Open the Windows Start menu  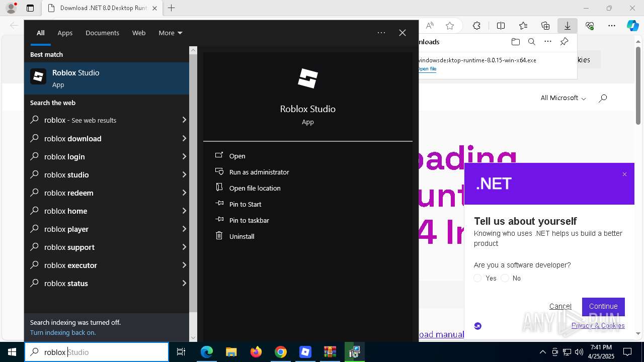point(12,352)
